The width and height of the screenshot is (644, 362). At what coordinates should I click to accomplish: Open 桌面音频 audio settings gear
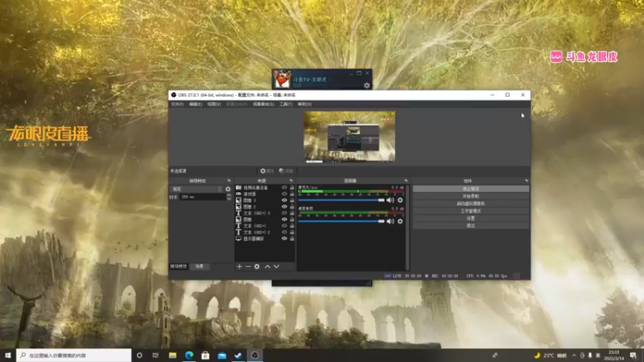tap(400, 221)
